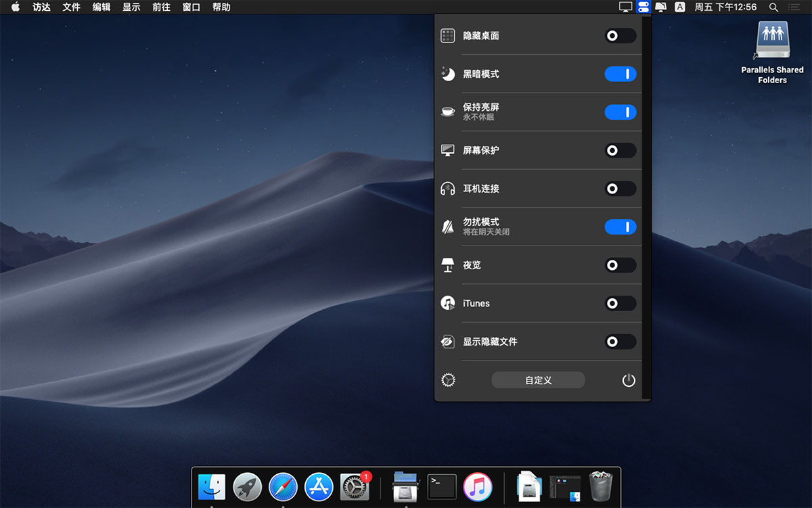812x508 pixels.
Task: Open Spotlight search magnifier in menu bar
Action: pyautogui.click(x=773, y=7)
